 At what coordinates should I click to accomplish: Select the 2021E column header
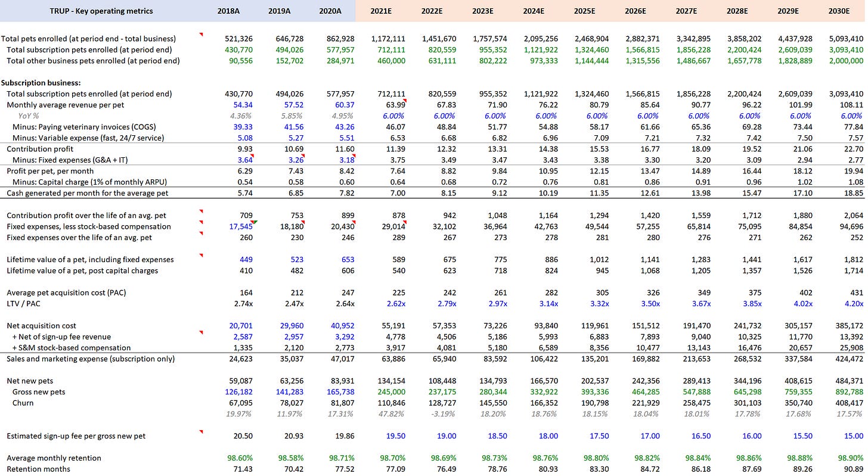coord(381,11)
